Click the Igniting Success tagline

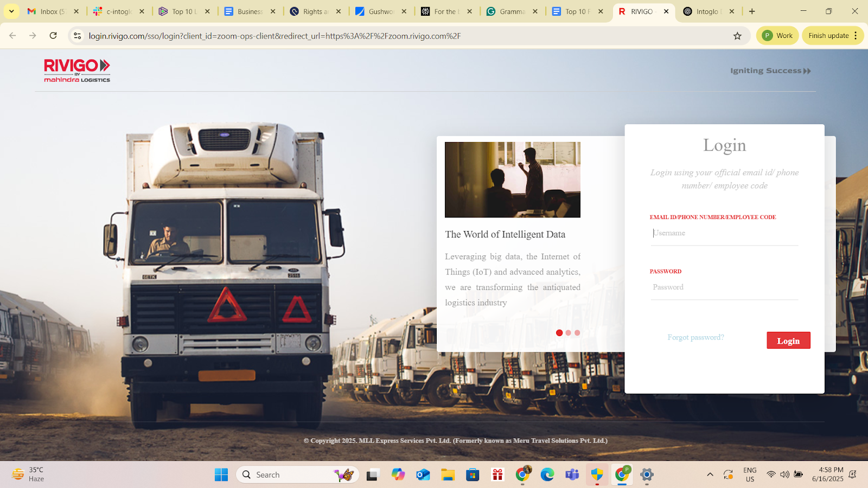770,70
